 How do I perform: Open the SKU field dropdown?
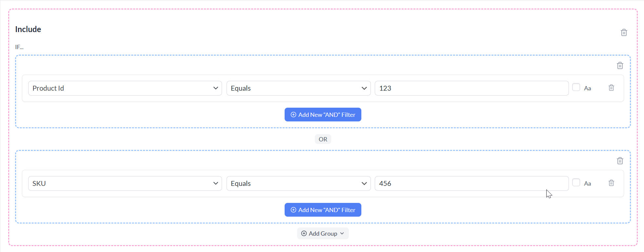(x=125, y=184)
